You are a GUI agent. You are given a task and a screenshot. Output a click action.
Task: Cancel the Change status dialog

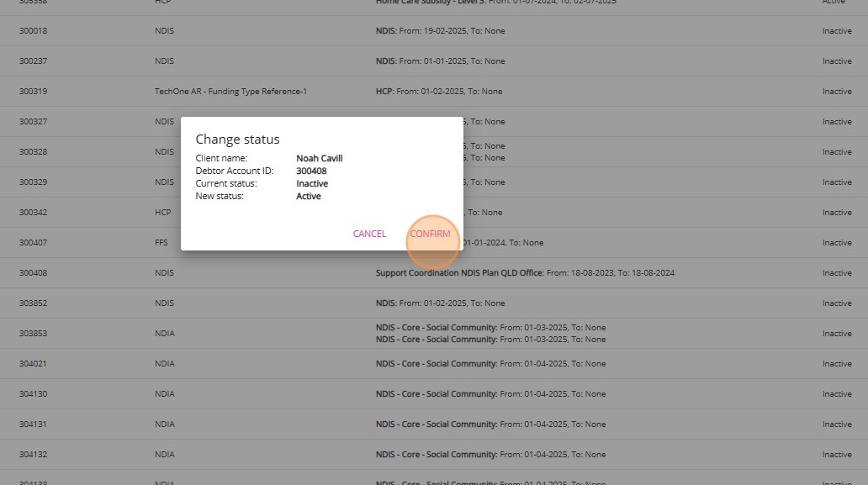(369, 234)
